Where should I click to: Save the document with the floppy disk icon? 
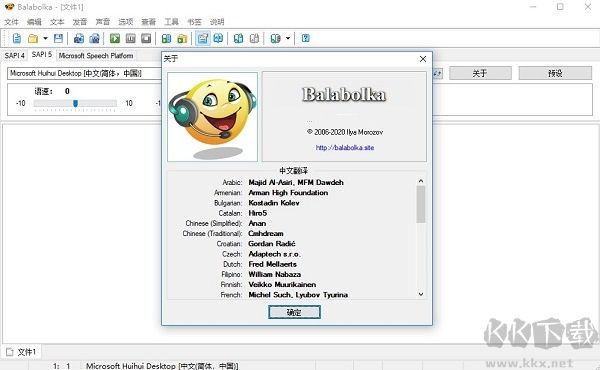pos(58,38)
